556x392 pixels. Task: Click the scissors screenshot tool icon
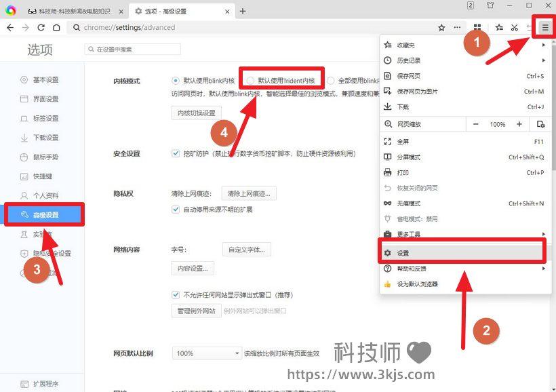click(x=515, y=28)
